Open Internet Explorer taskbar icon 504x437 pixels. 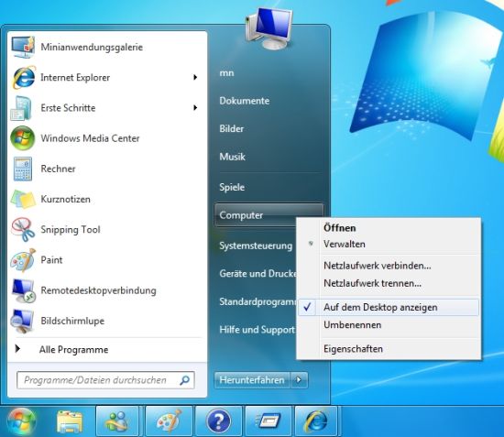tap(316, 421)
